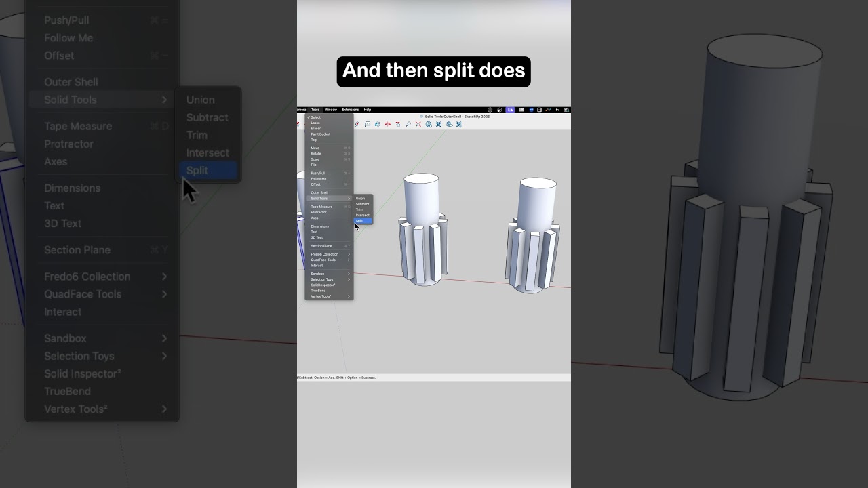Click the Trim solid tool icon

coord(449,125)
